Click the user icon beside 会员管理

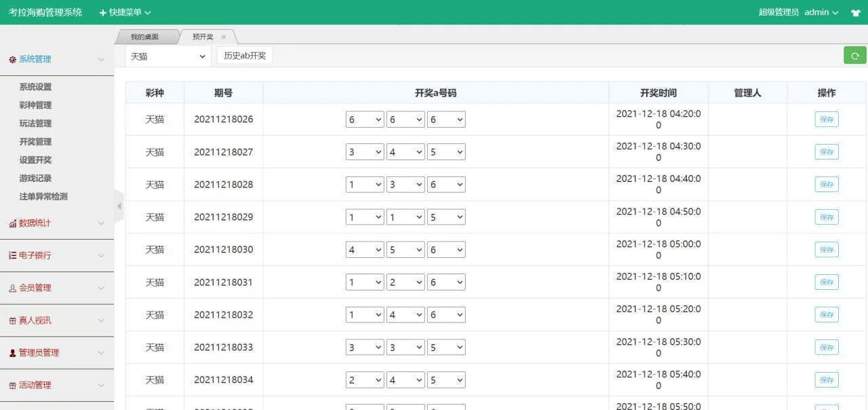click(x=12, y=288)
